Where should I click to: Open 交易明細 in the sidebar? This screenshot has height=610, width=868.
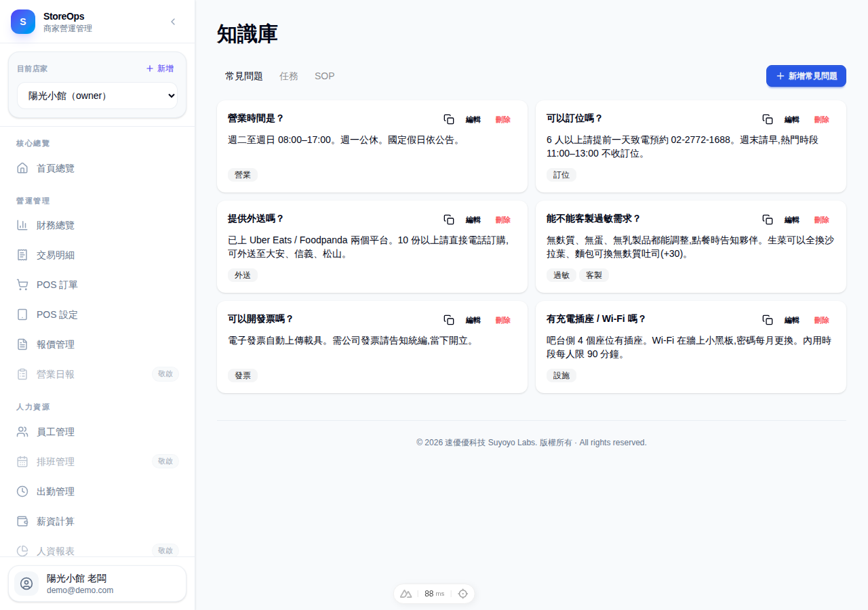97,255
